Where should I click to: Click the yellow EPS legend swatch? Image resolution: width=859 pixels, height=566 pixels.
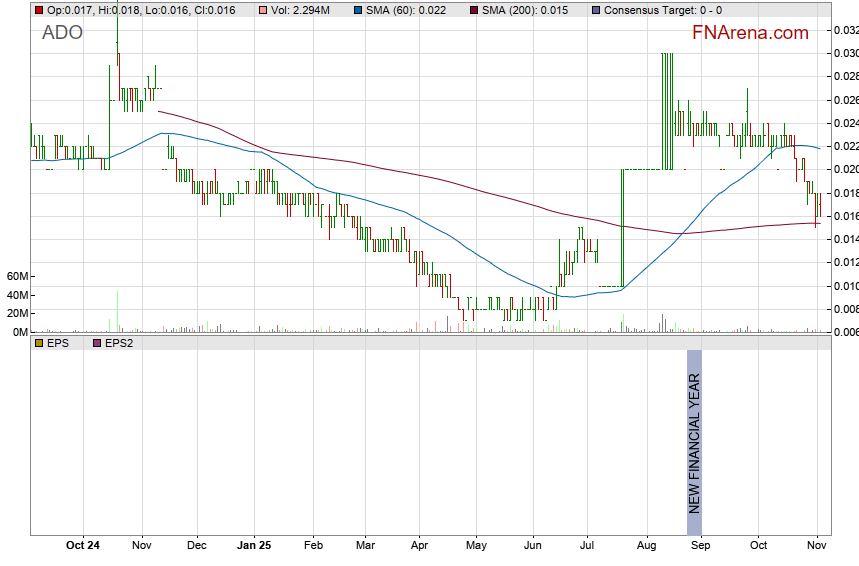click(39, 342)
